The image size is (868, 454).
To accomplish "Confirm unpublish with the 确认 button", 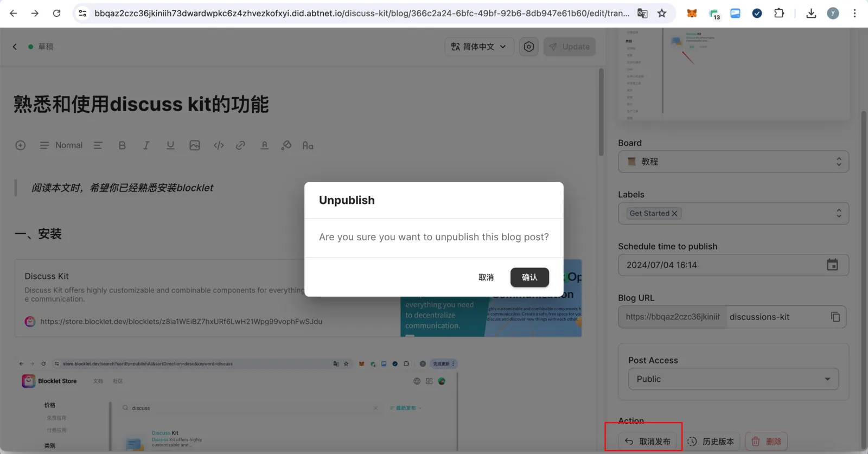I will pos(529,277).
